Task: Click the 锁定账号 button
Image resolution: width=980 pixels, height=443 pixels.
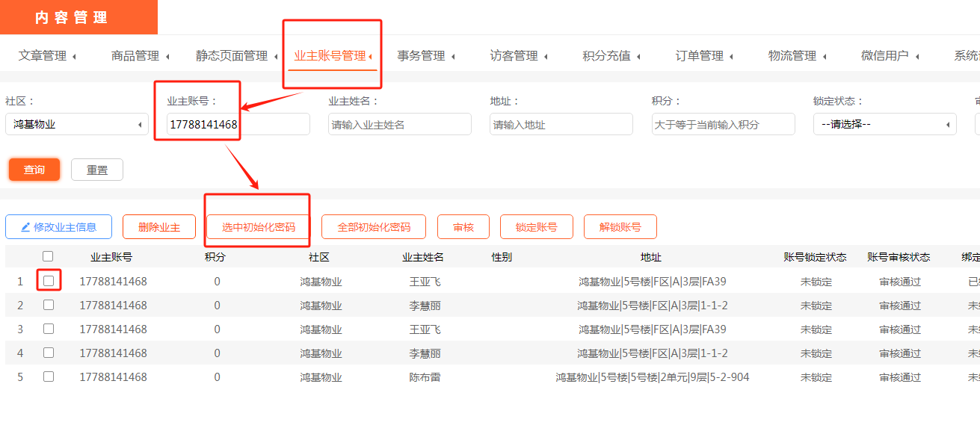Action: (536, 227)
